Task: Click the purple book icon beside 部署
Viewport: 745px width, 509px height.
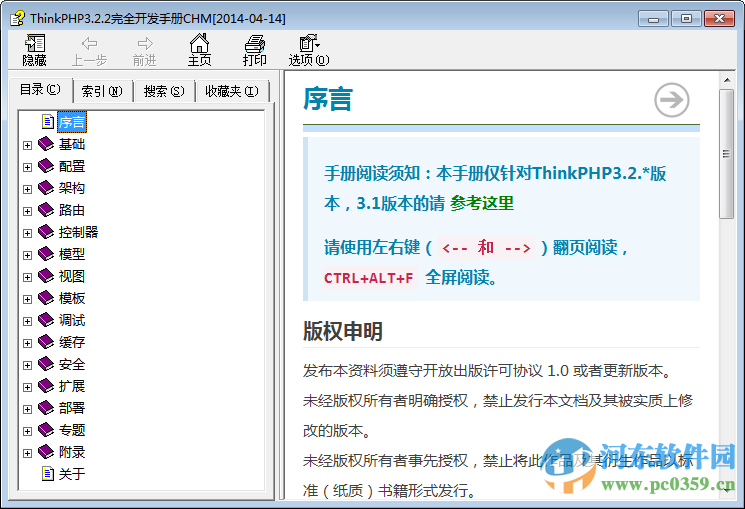Action: click(46, 407)
